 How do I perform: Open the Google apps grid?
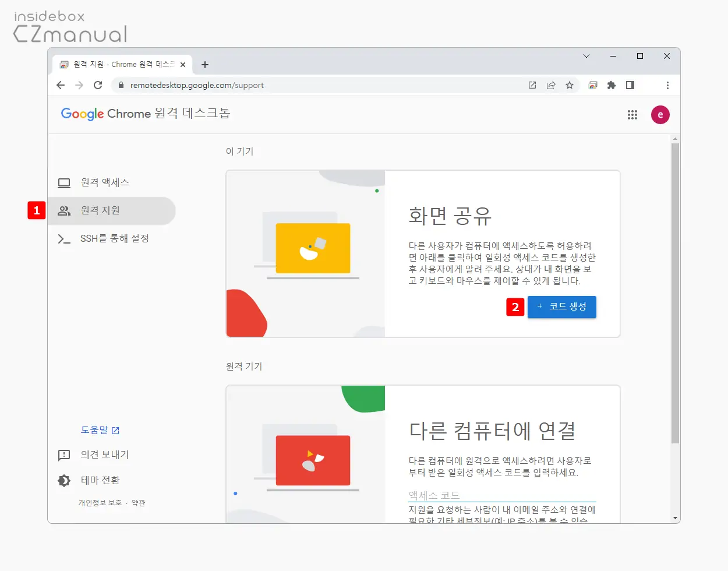tap(632, 115)
